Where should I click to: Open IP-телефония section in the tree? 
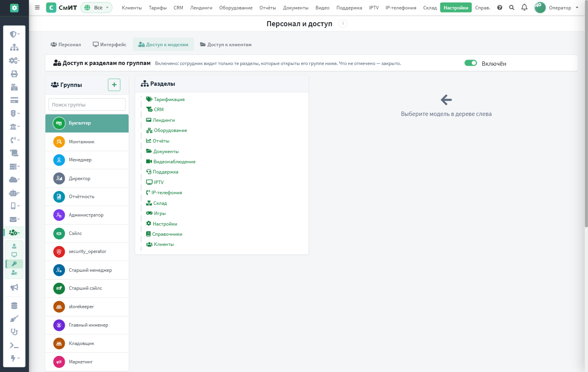point(166,193)
